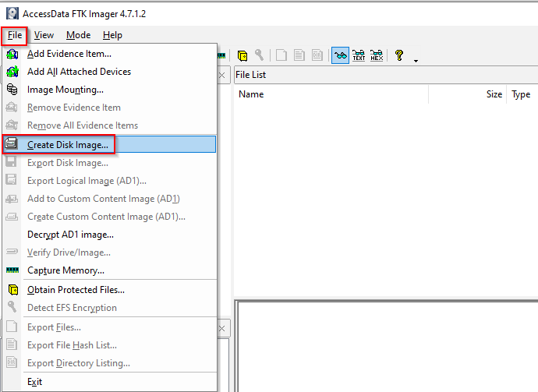Switch to TEXT preview mode icon
The image size is (538, 392).
pyautogui.click(x=359, y=55)
